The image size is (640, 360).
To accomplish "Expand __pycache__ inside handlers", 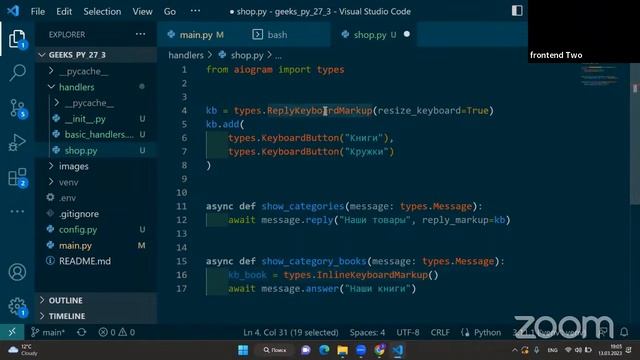I will pos(89,103).
